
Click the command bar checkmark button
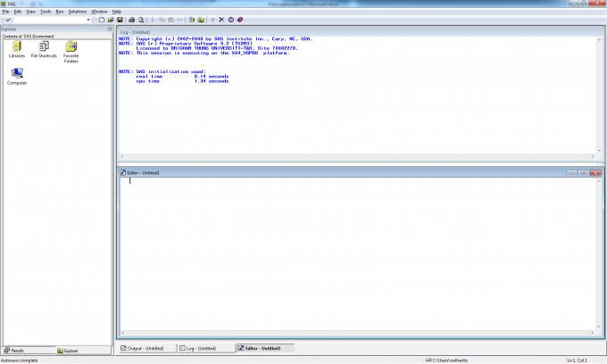7,19
